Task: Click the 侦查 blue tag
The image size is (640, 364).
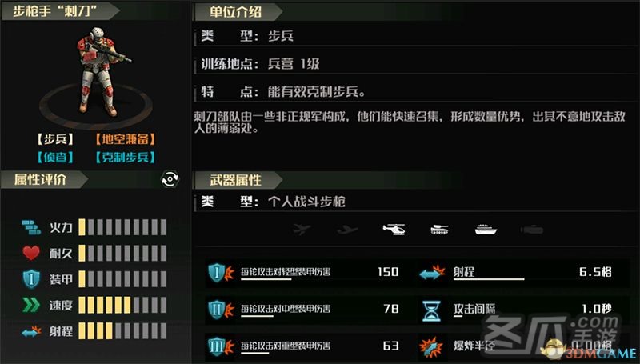Action: [55, 157]
